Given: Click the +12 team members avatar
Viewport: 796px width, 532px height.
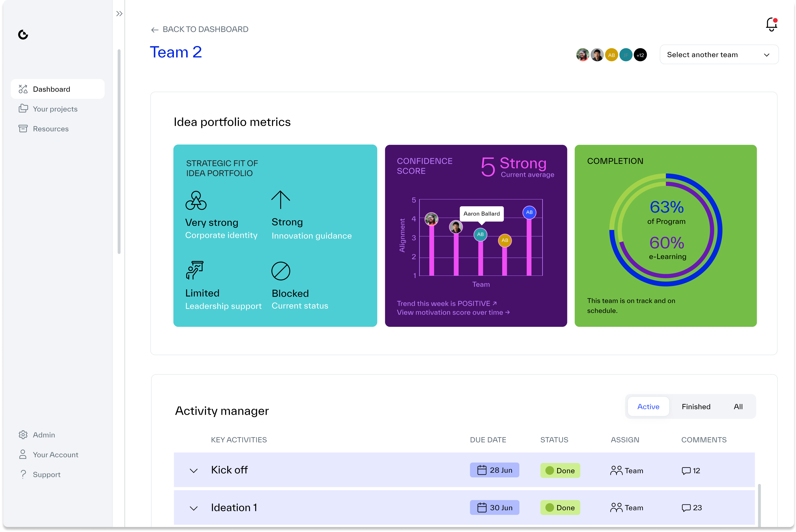Looking at the screenshot, I should pos(641,55).
